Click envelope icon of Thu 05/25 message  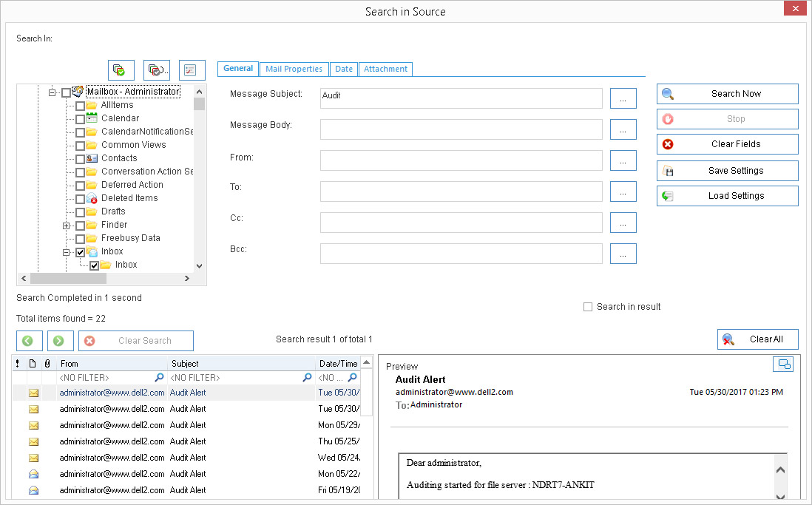(x=34, y=442)
